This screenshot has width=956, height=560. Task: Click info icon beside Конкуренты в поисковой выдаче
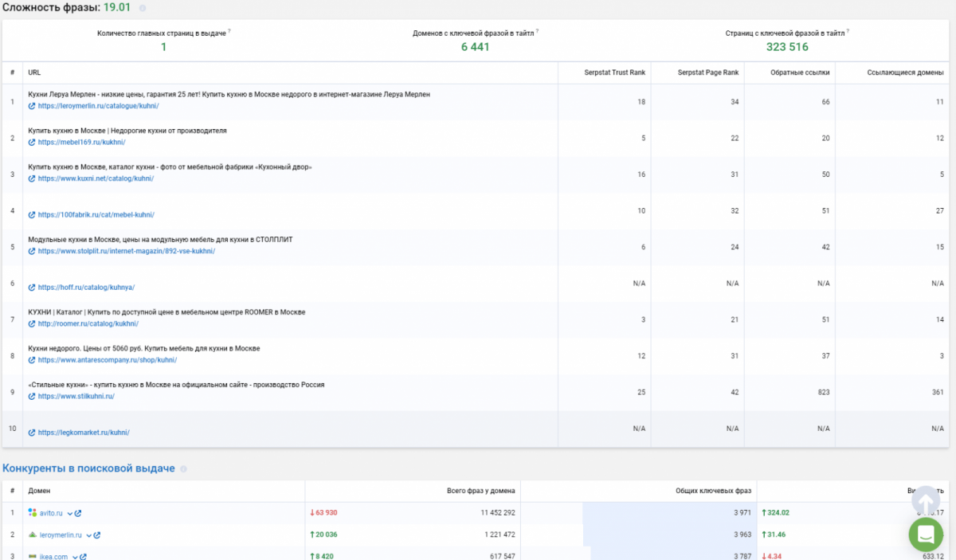click(x=183, y=469)
